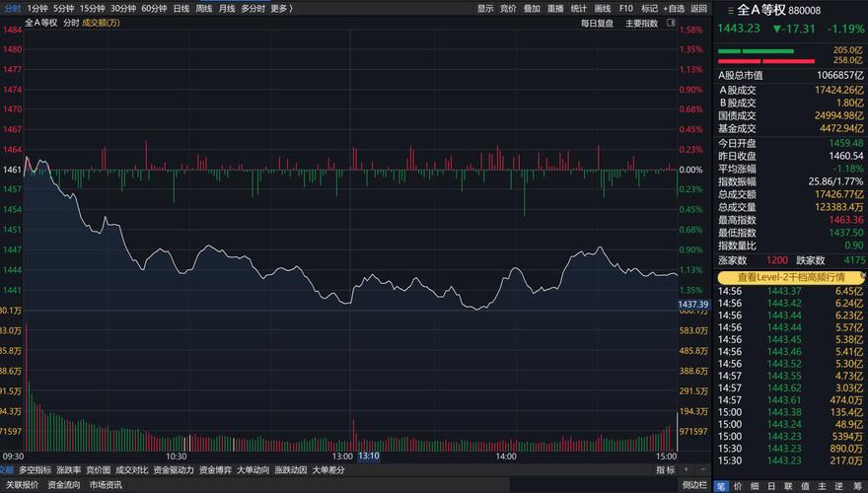This screenshot has width=868, height=493.
Task: Click the green inflow bar labeled 205.0亿
Action: [757, 51]
